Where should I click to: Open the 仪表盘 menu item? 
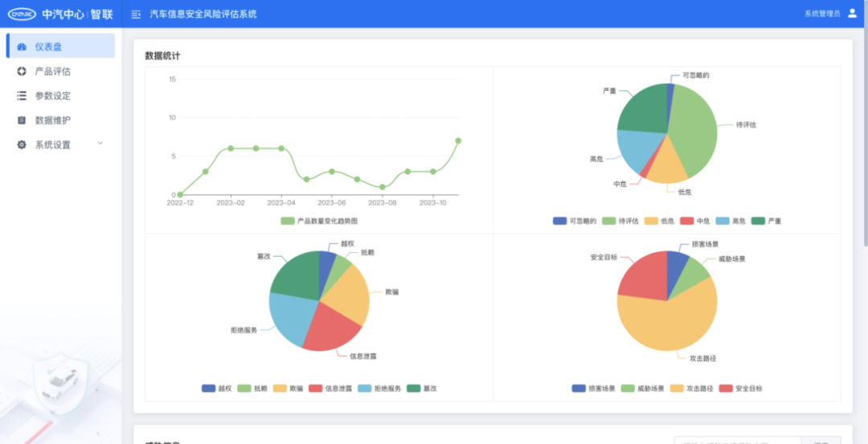(60, 46)
